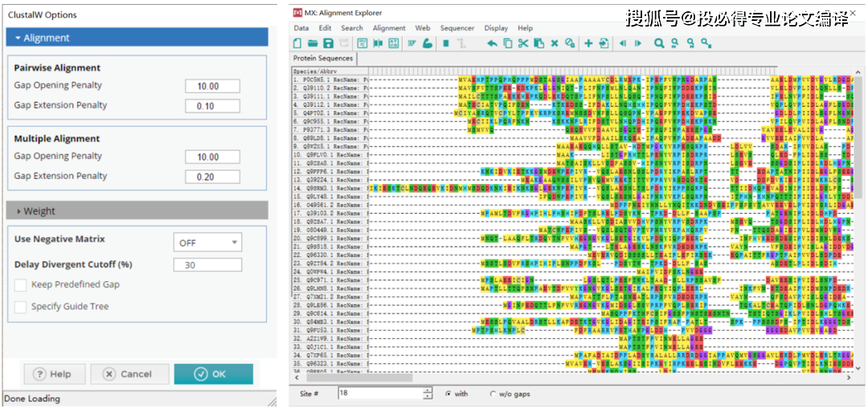Check the Specify Guide Tree option
Image resolution: width=868 pixels, height=412 pixels.
[21, 307]
